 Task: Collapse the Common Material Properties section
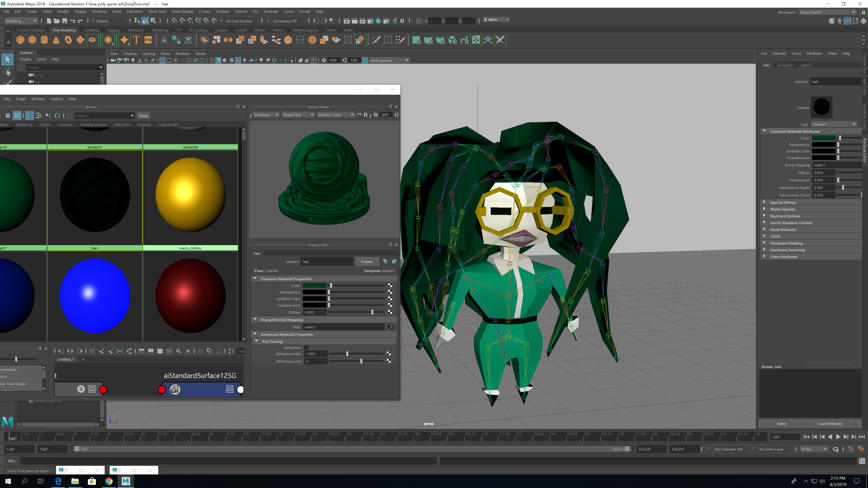tap(255, 279)
